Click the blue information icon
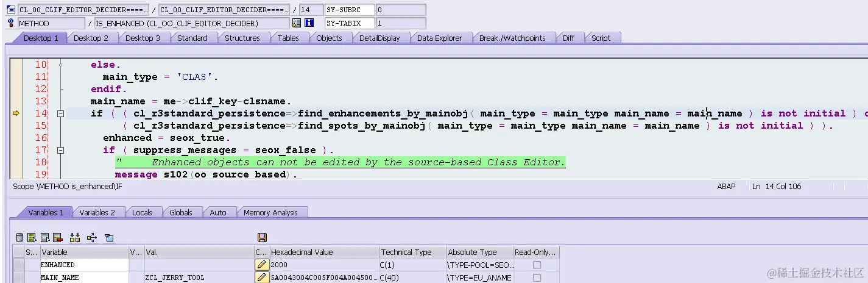Screen dimensions: 868x283 pyautogui.click(x=309, y=23)
